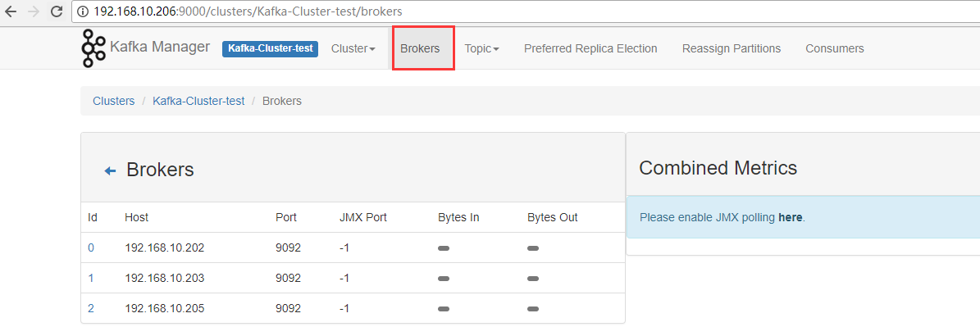Click the Id column header
This screenshot has height=336, width=980.
[x=93, y=217]
